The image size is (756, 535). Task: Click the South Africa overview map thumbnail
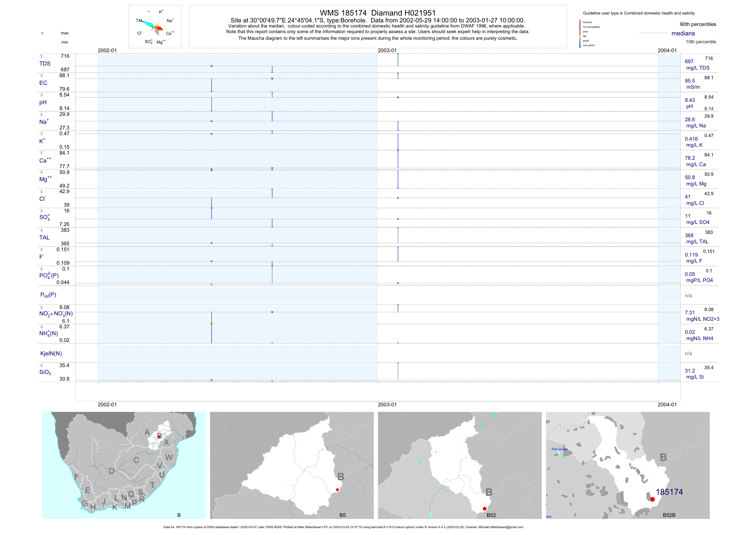[x=124, y=465]
